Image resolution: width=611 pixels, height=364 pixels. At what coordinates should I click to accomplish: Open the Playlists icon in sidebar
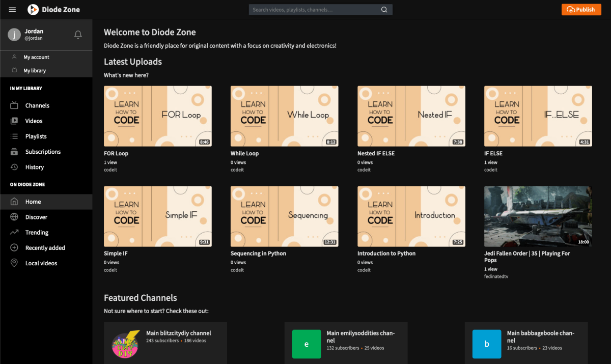tap(15, 136)
